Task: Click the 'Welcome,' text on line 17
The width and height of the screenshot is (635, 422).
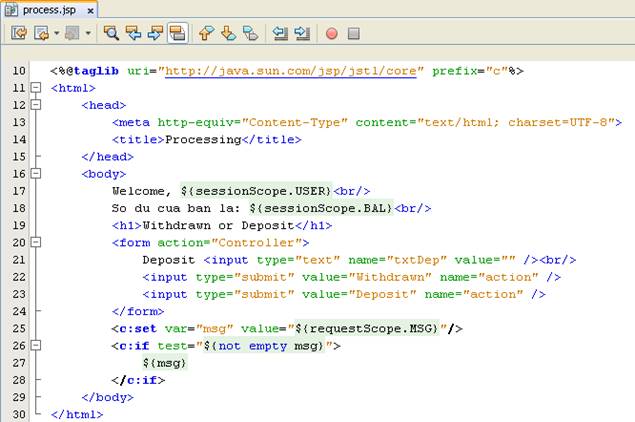Action: 142,191
